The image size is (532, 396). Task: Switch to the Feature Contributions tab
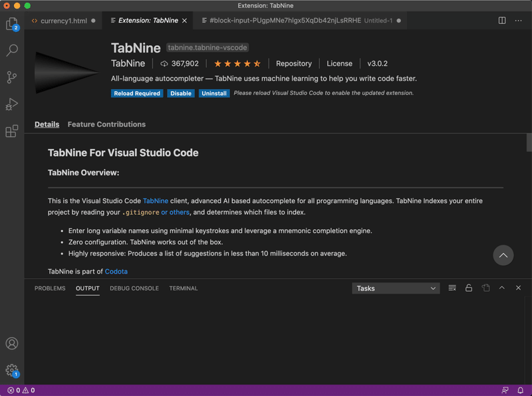coord(106,124)
